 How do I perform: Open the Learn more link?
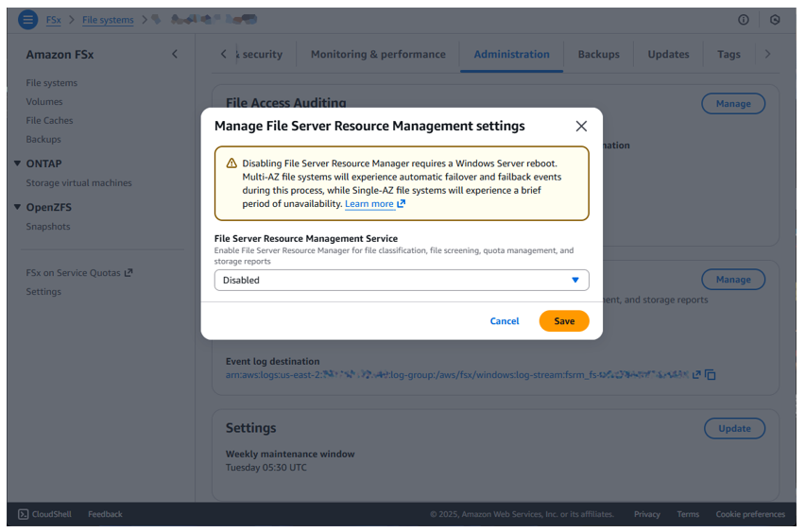click(x=375, y=204)
